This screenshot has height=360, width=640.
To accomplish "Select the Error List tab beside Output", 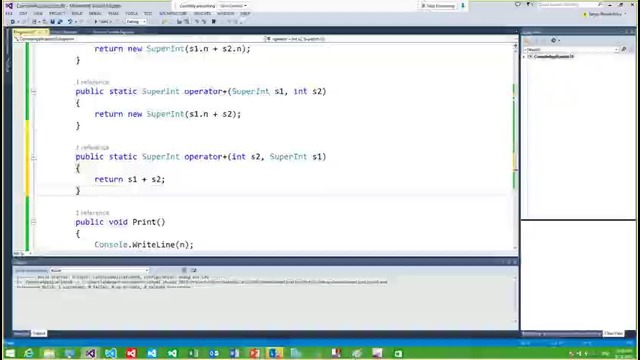I will [21, 334].
